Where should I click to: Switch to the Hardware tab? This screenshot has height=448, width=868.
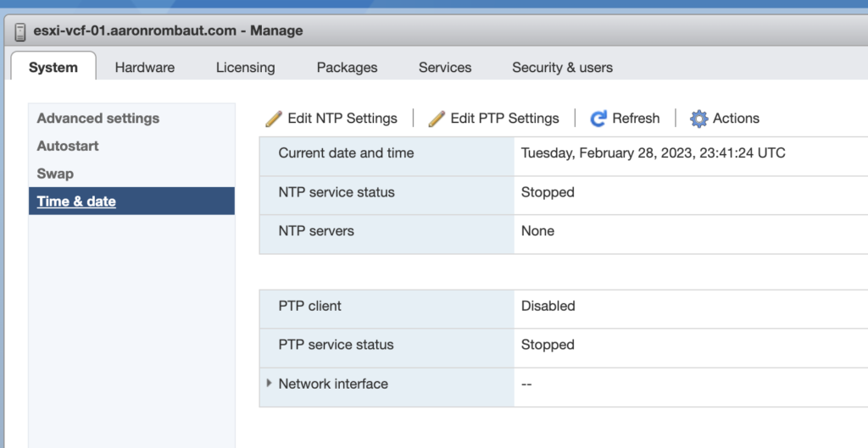(x=145, y=67)
